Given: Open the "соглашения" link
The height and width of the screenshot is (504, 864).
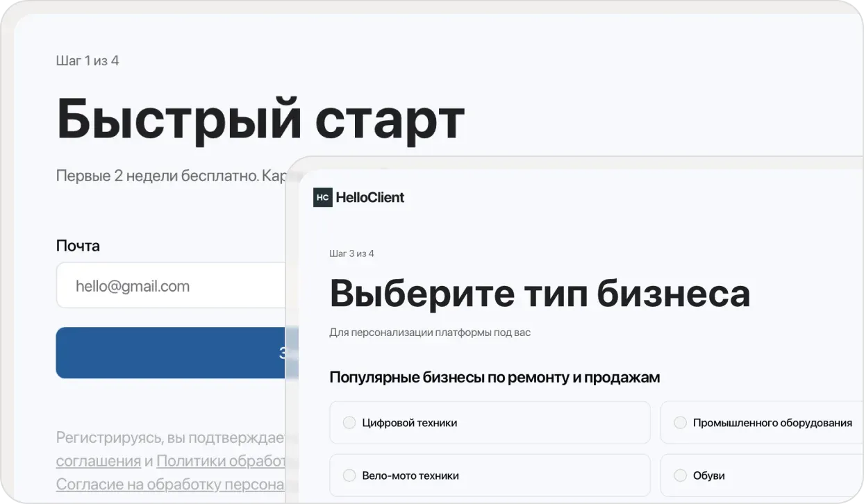Looking at the screenshot, I should [97, 460].
